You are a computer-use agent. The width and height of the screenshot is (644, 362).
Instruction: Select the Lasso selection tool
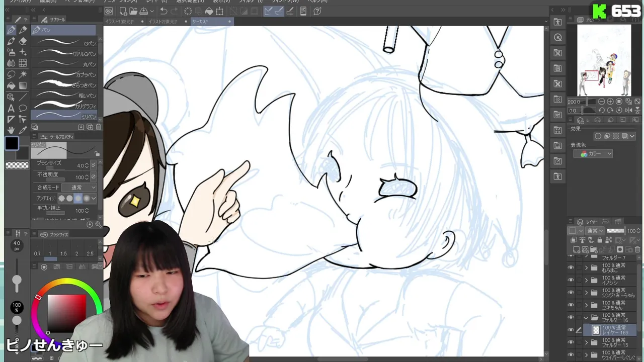point(11,74)
